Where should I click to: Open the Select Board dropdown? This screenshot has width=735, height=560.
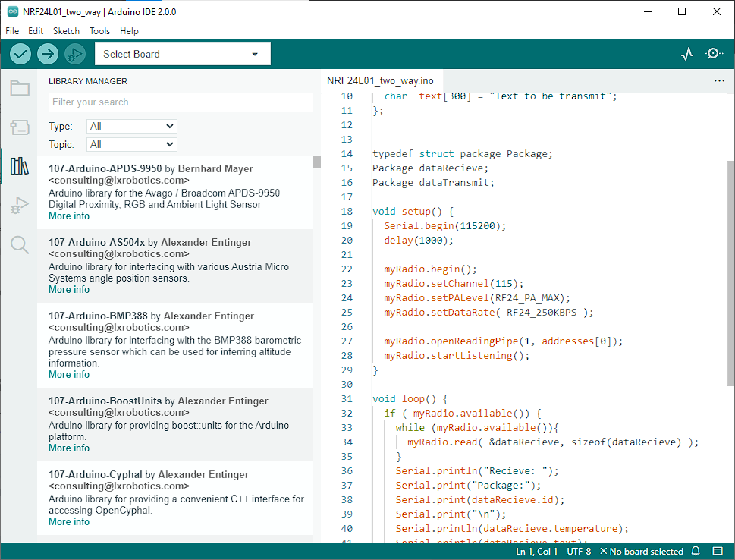(183, 54)
